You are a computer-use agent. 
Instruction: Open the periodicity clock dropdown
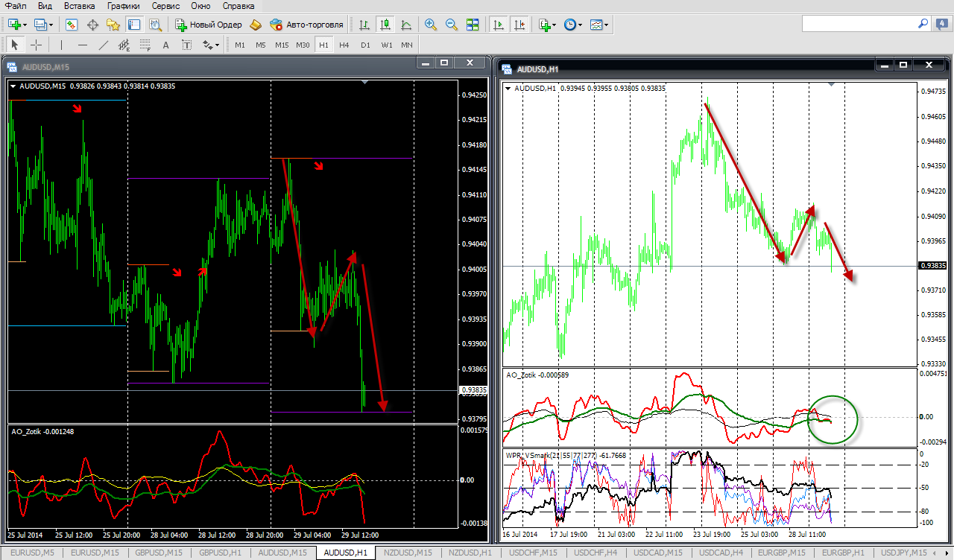coord(572,25)
